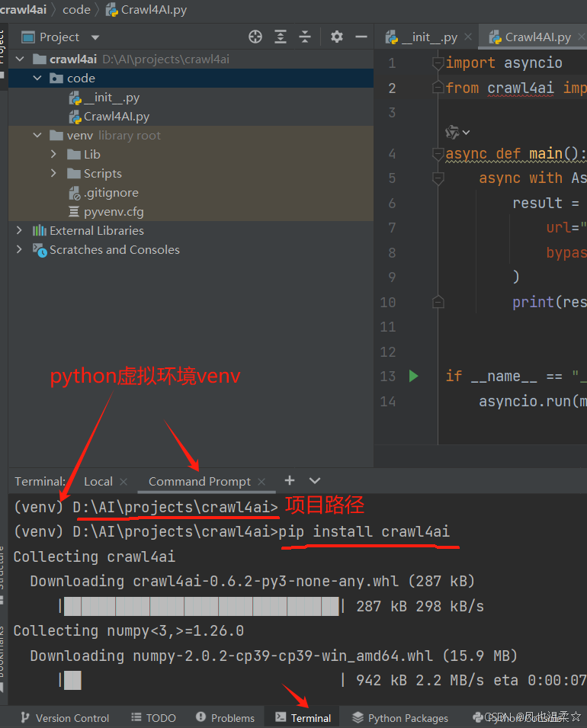The width and height of the screenshot is (587, 728).
Task: Open terminal shell options dropdown arrow
Action: tap(315, 480)
